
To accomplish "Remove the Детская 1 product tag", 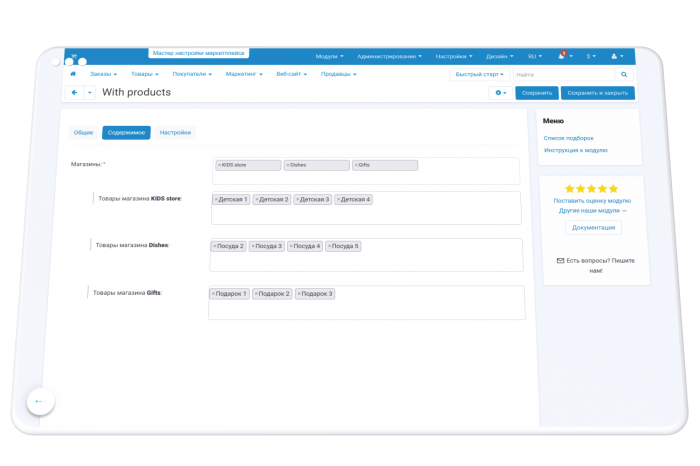I will point(216,200).
